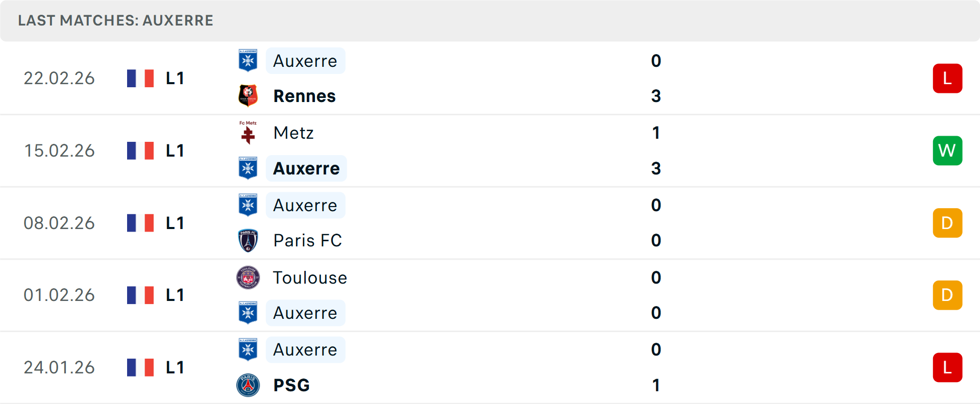Click the Toulouse club crest icon
The height and width of the screenshot is (404, 980).
248,277
